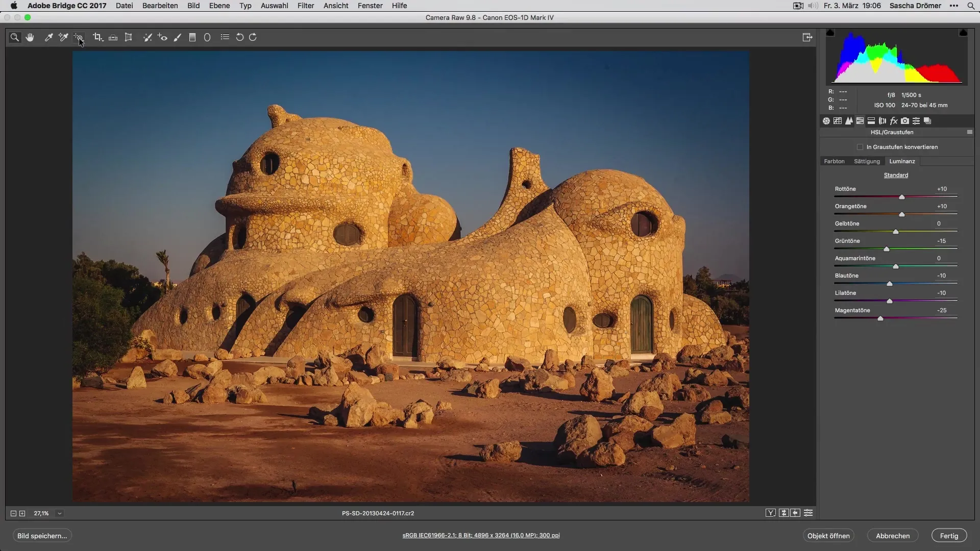
Task: Open the Snapshots panel
Action: click(x=927, y=121)
